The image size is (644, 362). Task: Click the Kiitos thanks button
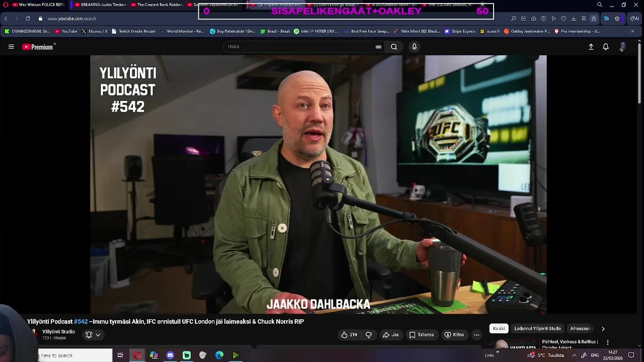(454, 335)
